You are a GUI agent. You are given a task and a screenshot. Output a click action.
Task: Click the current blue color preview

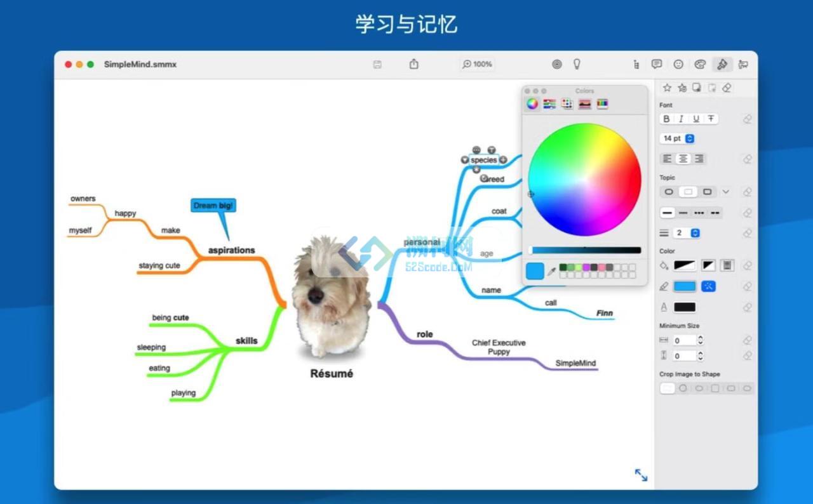[535, 272]
